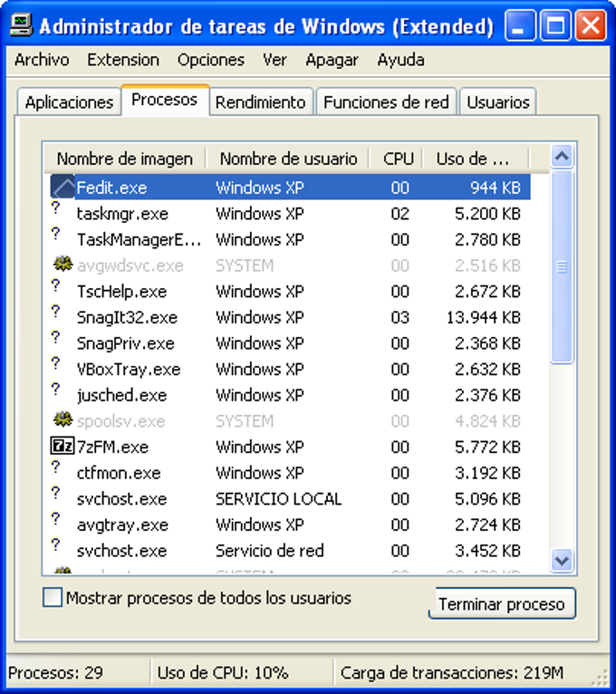616x694 pixels.
Task: Open the Ver menu
Action: click(274, 59)
